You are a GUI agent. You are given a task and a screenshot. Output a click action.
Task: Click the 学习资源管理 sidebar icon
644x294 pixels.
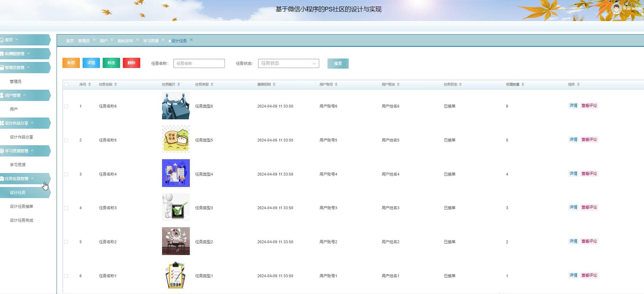[x=2, y=151]
